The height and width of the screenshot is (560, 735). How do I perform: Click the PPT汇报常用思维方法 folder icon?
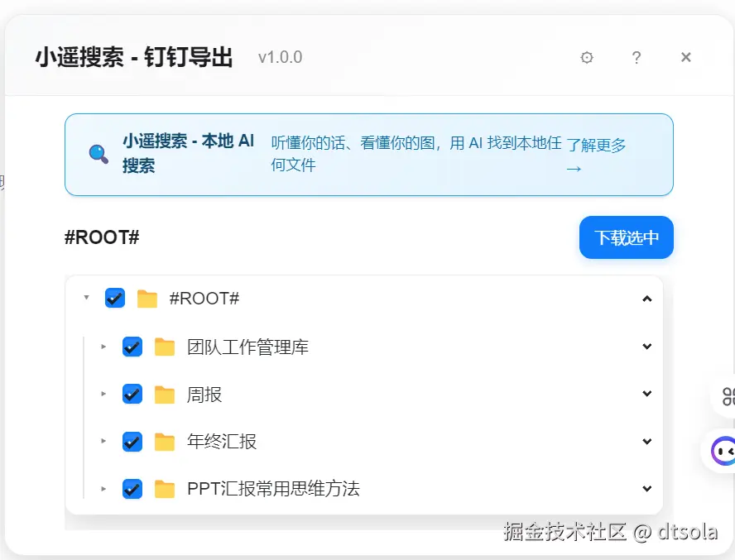[x=165, y=489]
